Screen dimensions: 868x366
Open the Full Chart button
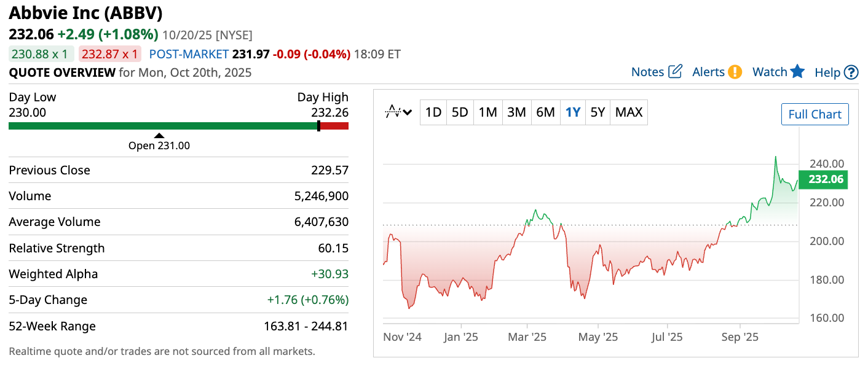point(815,114)
